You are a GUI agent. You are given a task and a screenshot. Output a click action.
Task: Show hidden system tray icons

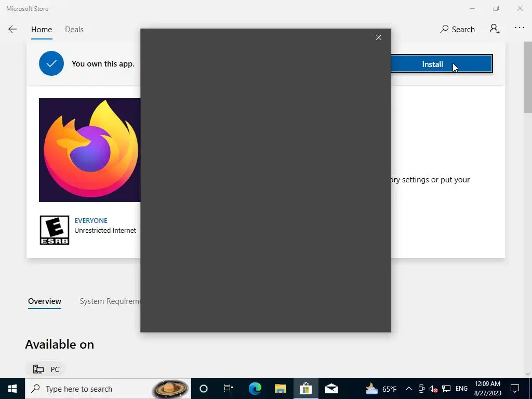coord(409,389)
